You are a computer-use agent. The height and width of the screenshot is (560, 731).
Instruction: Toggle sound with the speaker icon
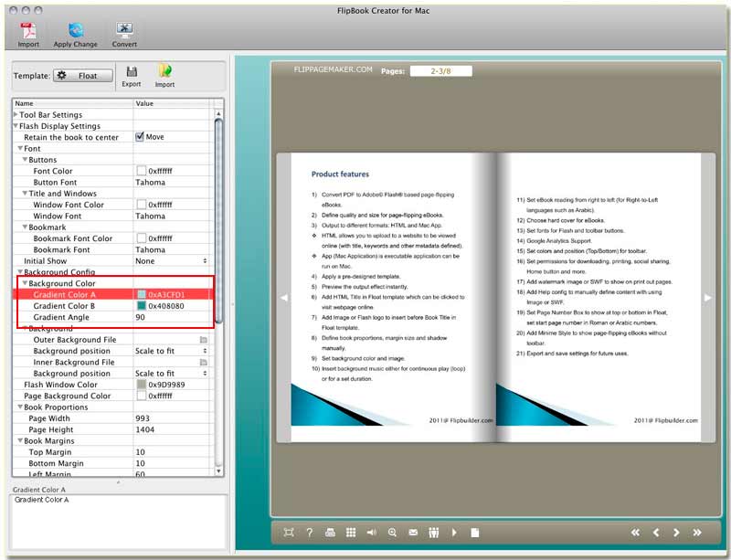point(372,533)
